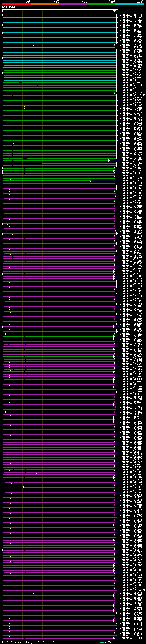Click the purple ~60% identity legend segment

click(x=73, y=4)
